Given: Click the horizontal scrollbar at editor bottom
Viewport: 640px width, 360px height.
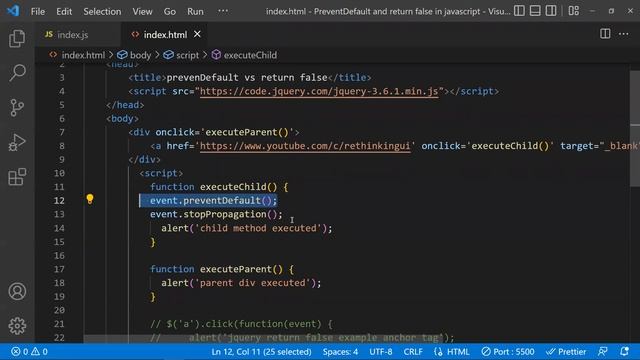Looking at the screenshot, I should pos(264,338).
